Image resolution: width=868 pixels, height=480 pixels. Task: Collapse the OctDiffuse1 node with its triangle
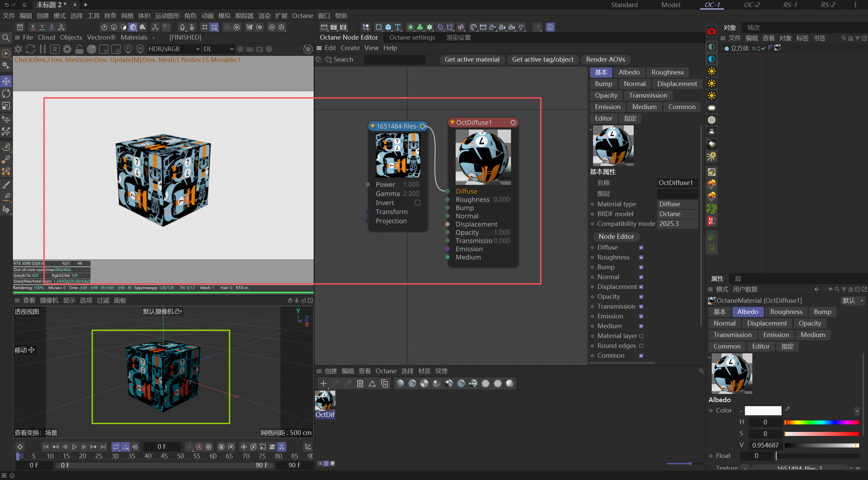452,122
